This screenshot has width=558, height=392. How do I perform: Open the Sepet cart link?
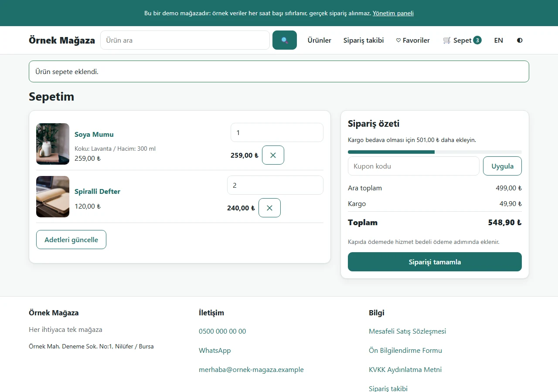click(462, 40)
